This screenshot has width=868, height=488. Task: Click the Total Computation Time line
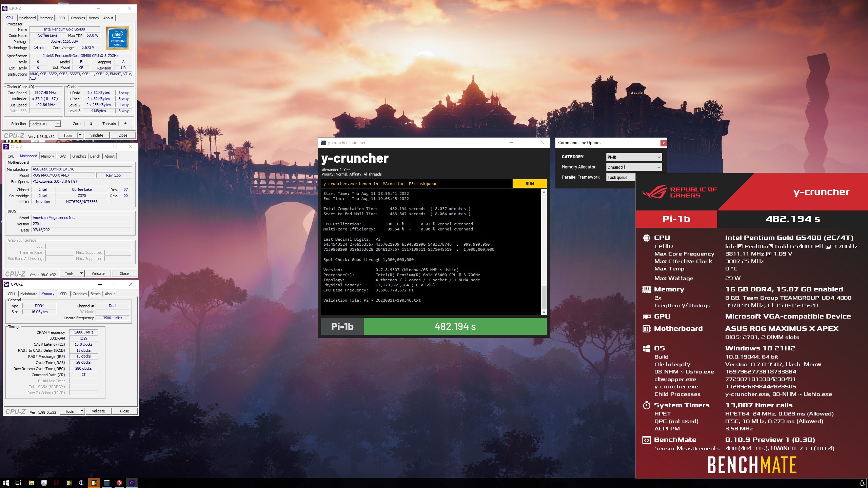click(x=397, y=209)
